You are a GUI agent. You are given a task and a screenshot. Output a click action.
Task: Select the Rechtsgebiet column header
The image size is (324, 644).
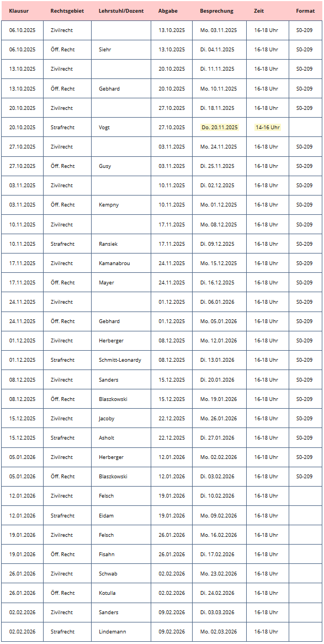(x=67, y=11)
